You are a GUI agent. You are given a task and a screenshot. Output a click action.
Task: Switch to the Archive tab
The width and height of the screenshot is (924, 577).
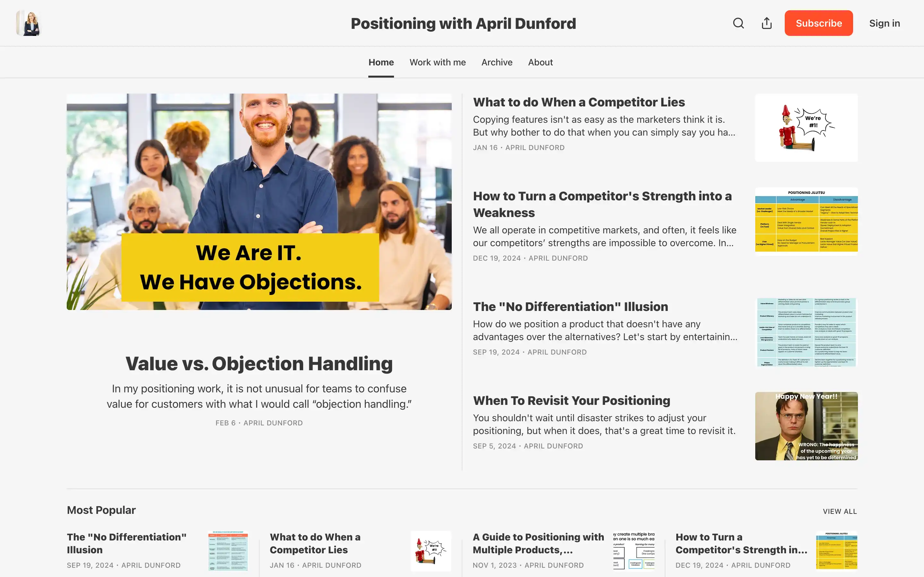coord(496,62)
